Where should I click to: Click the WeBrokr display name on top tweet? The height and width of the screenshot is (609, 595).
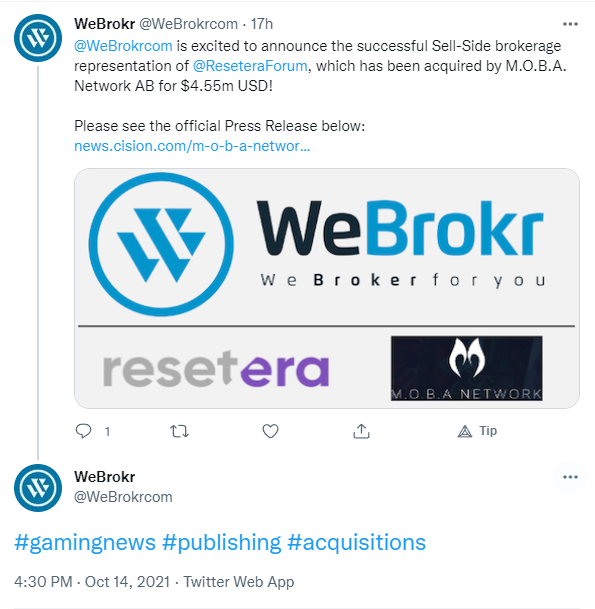tap(104, 24)
